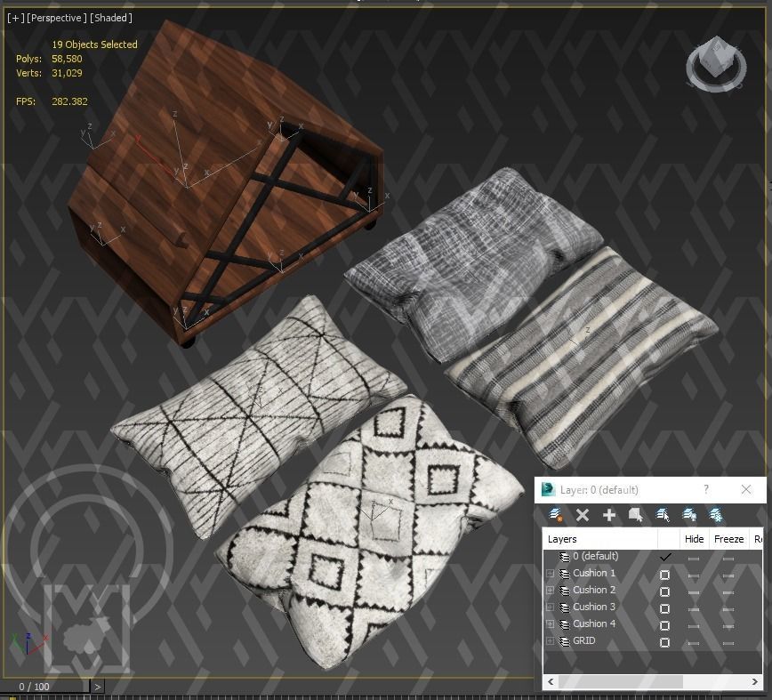Toggle Freeze for GRID layer
Viewport: 772px width, 700px height.
(x=728, y=643)
